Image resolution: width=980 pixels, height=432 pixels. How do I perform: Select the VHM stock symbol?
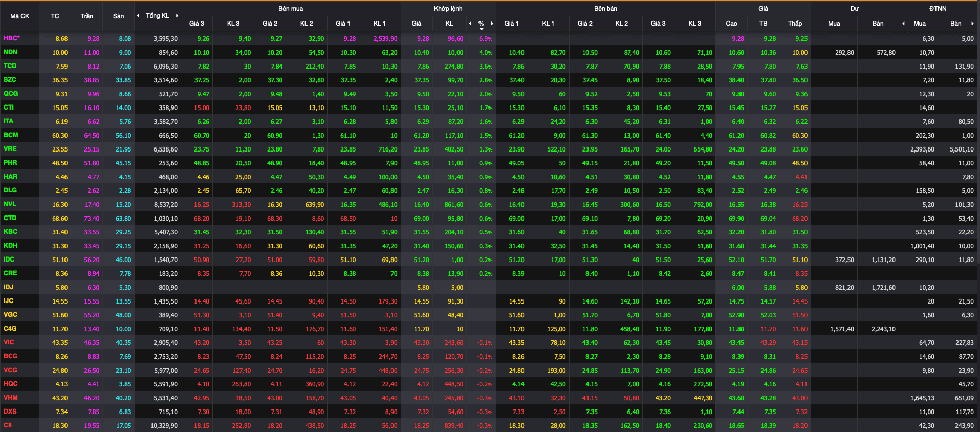pyautogui.click(x=10, y=398)
